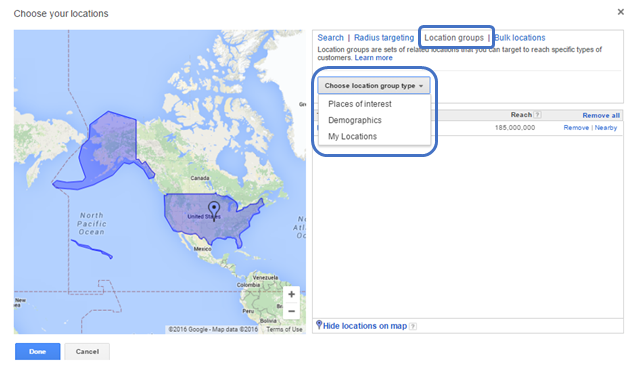Select Places of interest option

pyautogui.click(x=360, y=104)
